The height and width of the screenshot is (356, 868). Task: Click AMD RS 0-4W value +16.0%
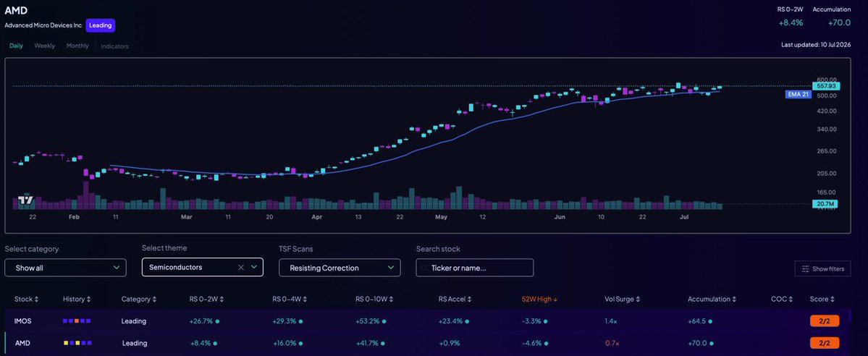tap(285, 343)
